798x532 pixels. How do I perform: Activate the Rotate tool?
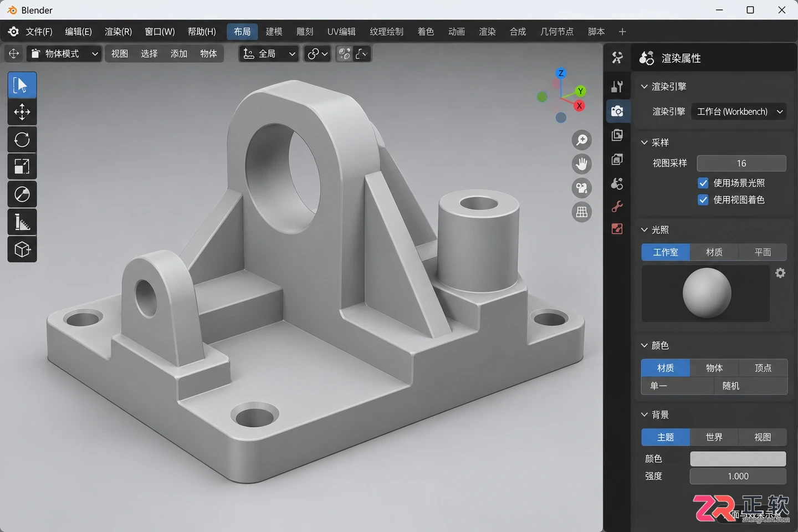tap(22, 139)
